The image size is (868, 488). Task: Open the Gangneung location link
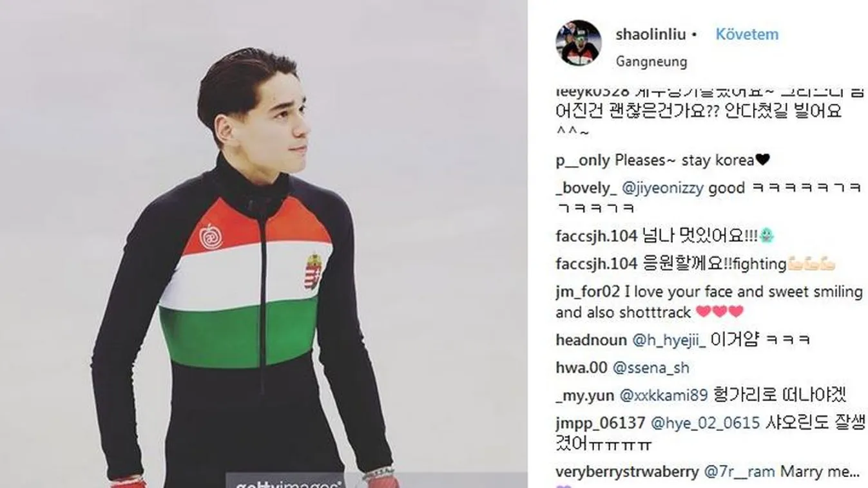click(x=651, y=62)
